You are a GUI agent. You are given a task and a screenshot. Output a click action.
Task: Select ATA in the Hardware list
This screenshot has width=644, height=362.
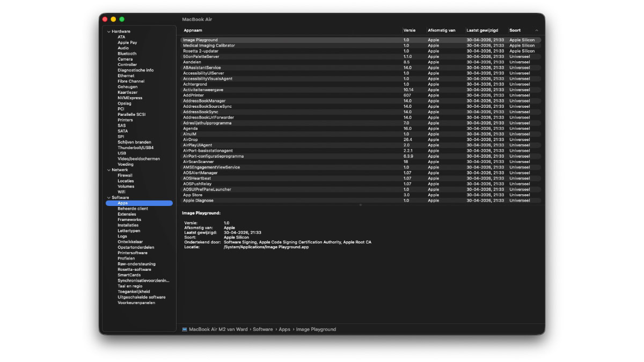[121, 37]
